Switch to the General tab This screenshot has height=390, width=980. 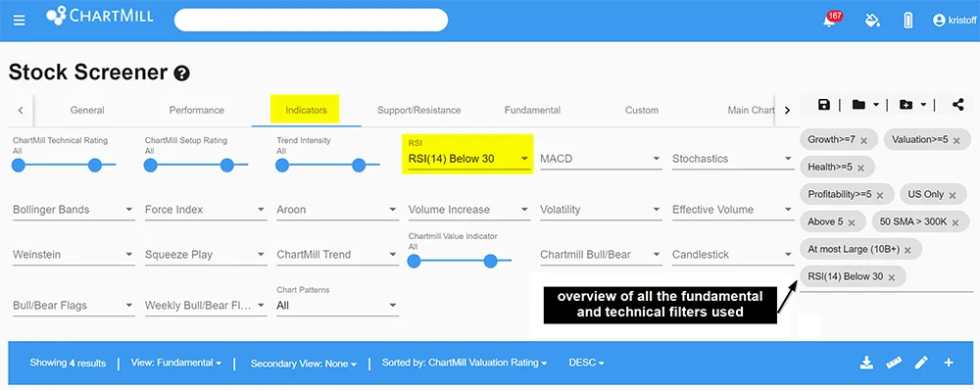coord(87,110)
